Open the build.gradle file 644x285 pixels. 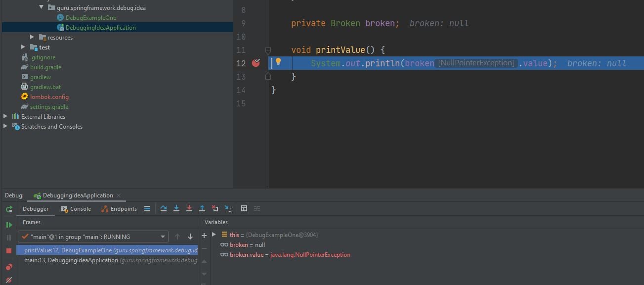tap(45, 67)
